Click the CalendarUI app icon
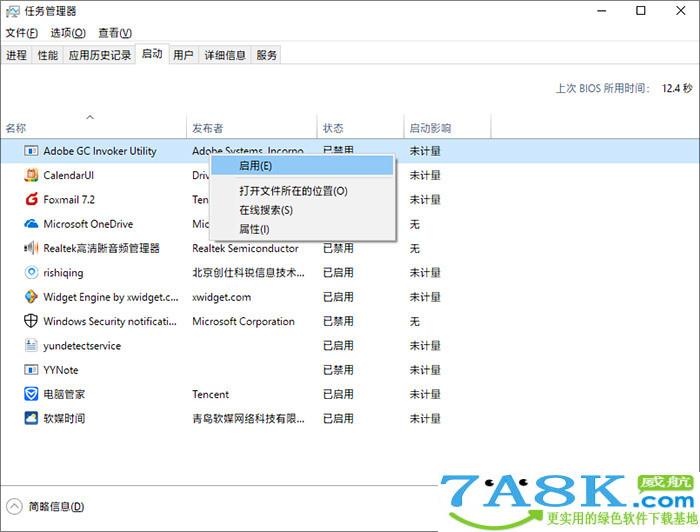 point(31,175)
